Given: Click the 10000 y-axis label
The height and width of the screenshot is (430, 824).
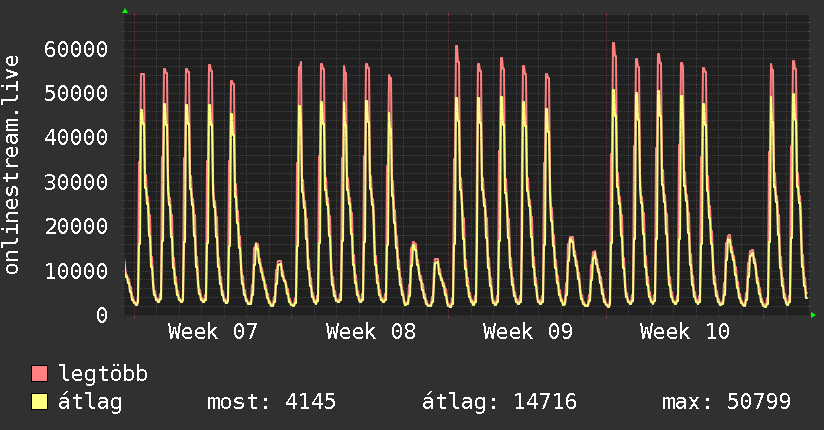Looking at the screenshot, I should pos(76,271).
